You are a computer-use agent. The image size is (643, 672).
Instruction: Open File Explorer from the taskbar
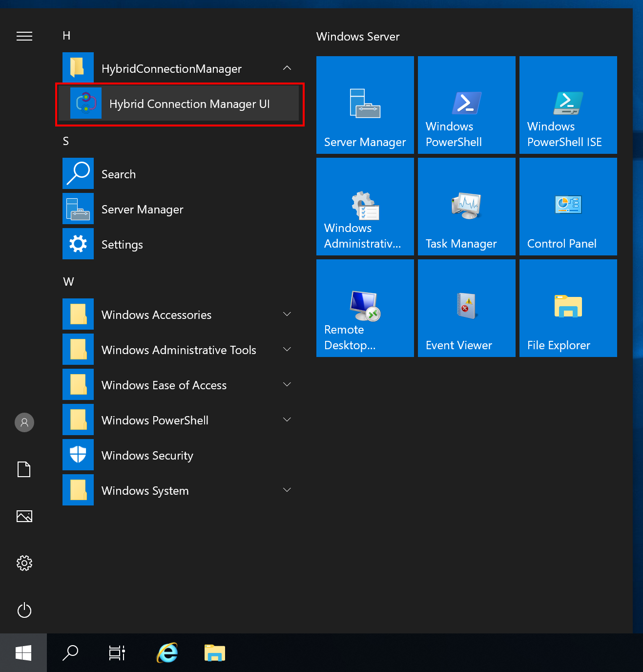tap(215, 653)
